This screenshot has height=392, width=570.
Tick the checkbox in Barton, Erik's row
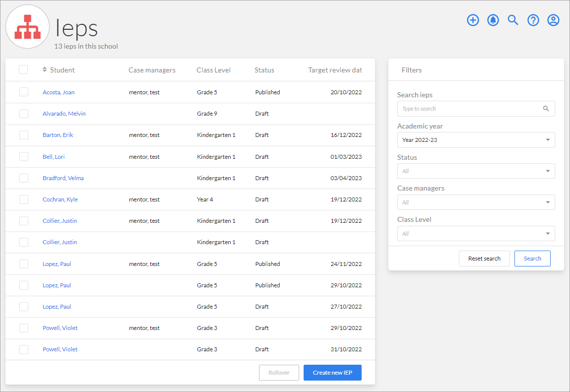tap(24, 135)
